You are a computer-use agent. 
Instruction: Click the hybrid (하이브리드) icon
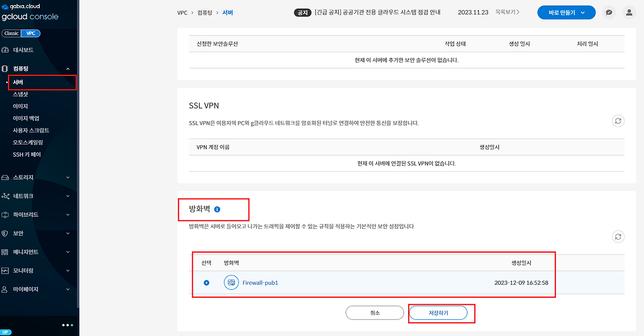pyautogui.click(x=6, y=214)
